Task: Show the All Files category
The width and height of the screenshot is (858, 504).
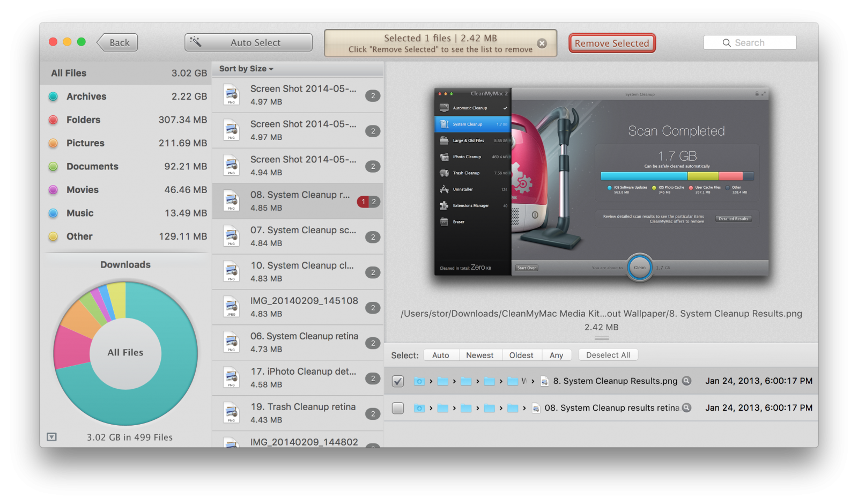Action: 126,73
